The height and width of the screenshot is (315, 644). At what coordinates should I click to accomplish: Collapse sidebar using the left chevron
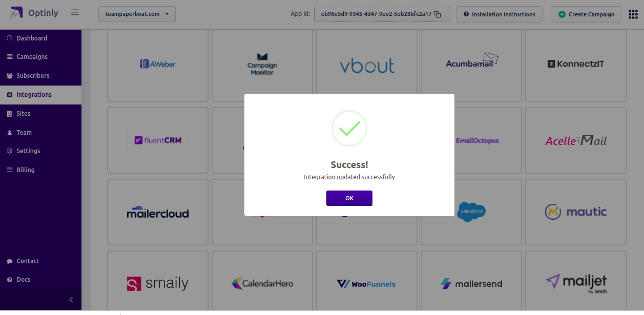pyautogui.click(x=71, y=300)
